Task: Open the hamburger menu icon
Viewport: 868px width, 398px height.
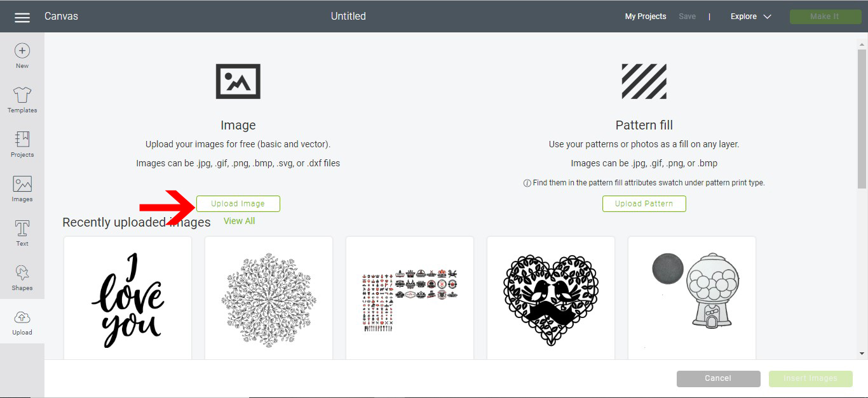Action: pyautogui.click(x=22, y=17)
